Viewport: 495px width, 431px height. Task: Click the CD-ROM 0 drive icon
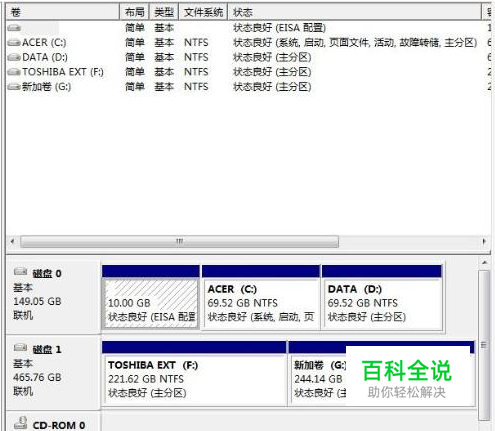[20, 423]
